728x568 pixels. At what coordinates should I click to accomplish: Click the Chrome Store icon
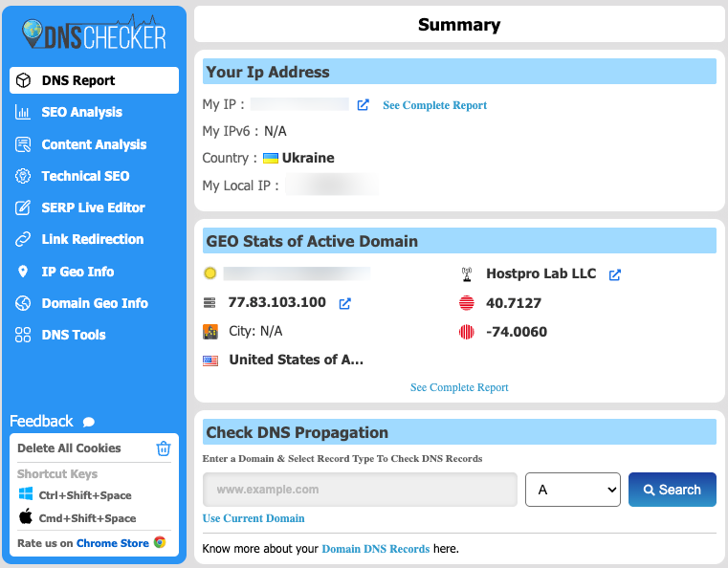[x=160, y=542]
